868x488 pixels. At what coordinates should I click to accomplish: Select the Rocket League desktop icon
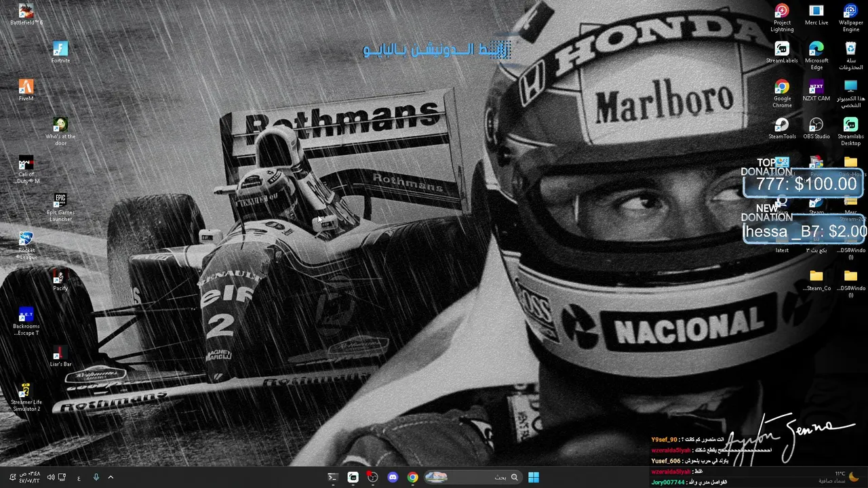(26, 245)
